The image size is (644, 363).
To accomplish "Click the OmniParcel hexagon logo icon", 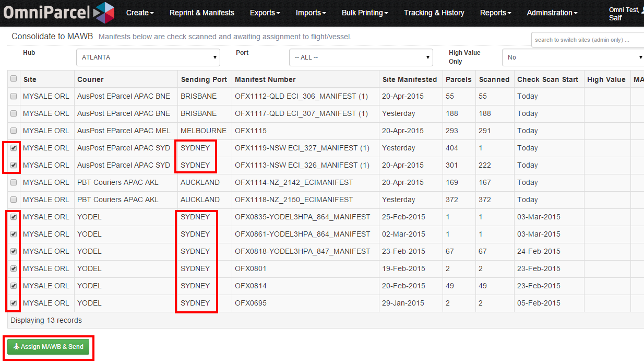I will pyautogui.click(x=104, y=12).
